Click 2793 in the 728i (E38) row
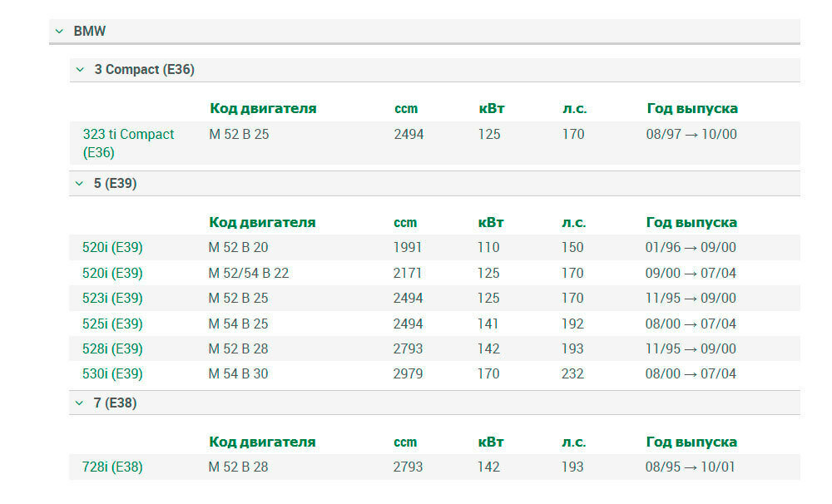Image resolution: width=832 pixels, height=504 pixels. click(x=408, y=467)
